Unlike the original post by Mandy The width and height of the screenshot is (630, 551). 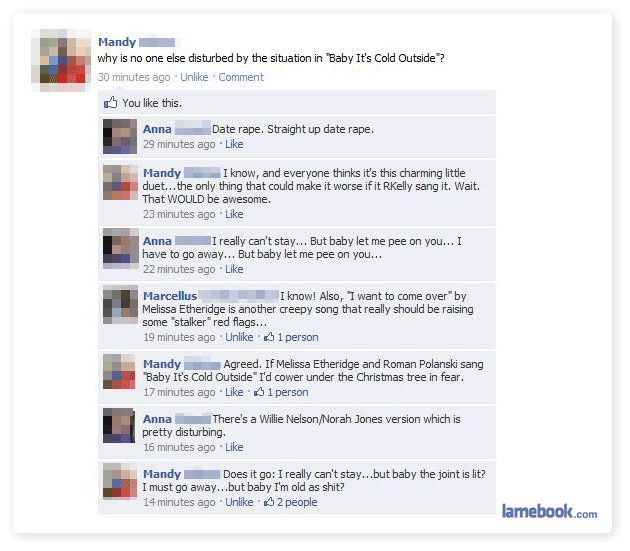(x=194, y=77)
